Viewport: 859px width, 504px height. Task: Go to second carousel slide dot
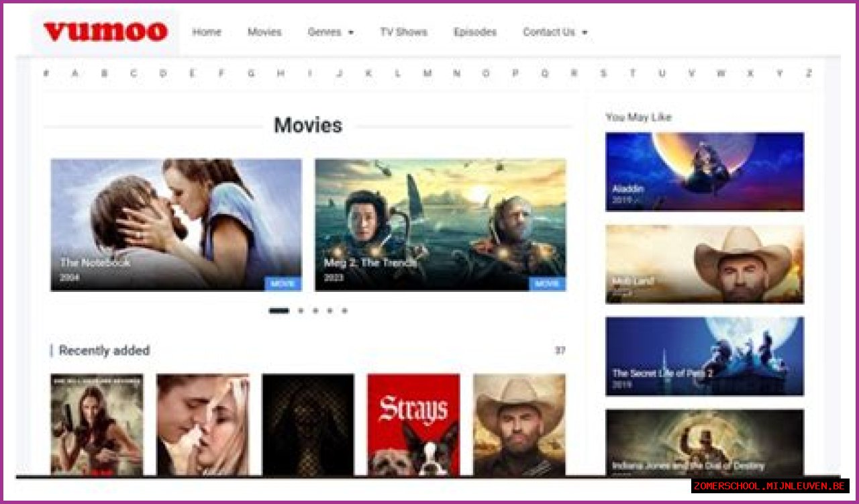pos(301,311)
